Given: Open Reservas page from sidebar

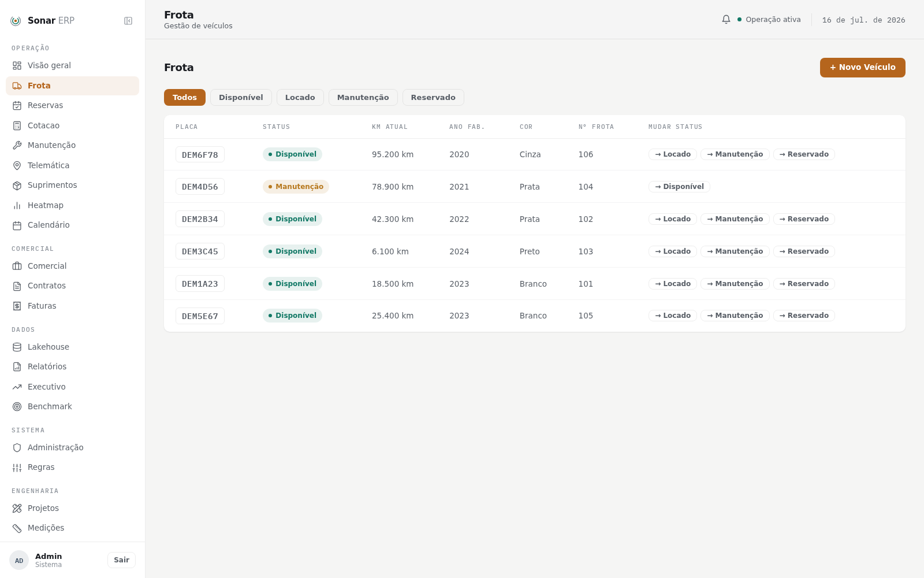Looking at the screenshot, I should pos(72,105).
